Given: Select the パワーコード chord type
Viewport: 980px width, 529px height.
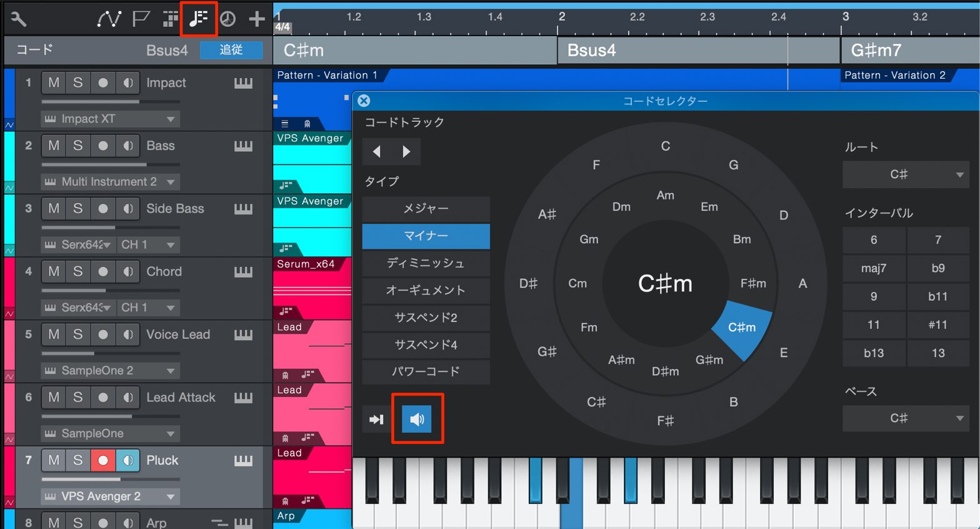Looking at the screenshot, I should coord(426,371).
